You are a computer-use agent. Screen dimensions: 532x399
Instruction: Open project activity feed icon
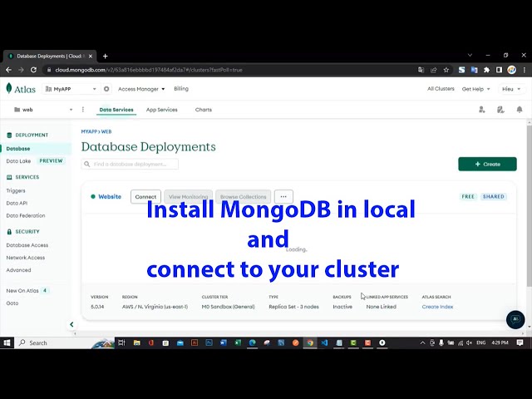coord(500,110)
